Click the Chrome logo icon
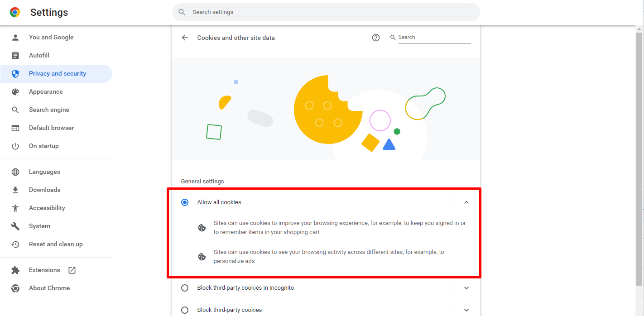Viewport: 644px width, 316px height. 15,12
